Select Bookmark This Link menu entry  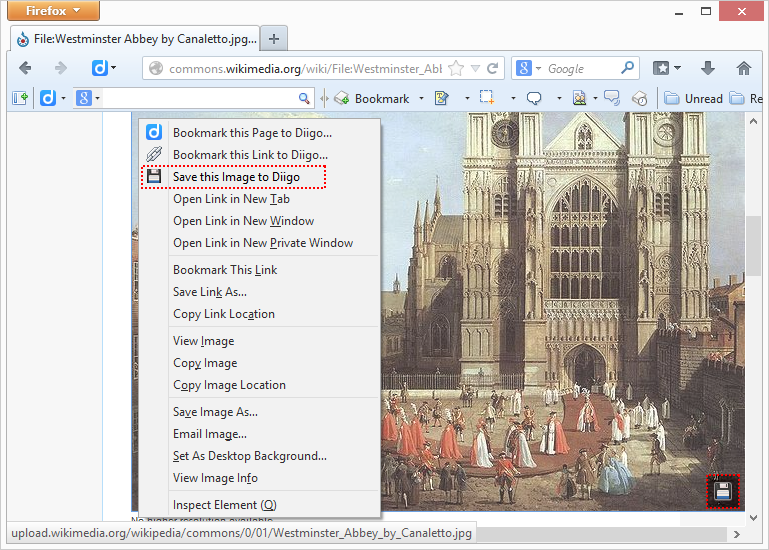(x=259, y=270)
